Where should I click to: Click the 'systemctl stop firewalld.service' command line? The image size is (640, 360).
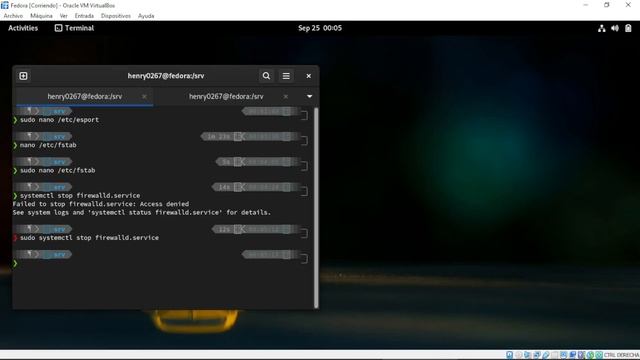80,196
